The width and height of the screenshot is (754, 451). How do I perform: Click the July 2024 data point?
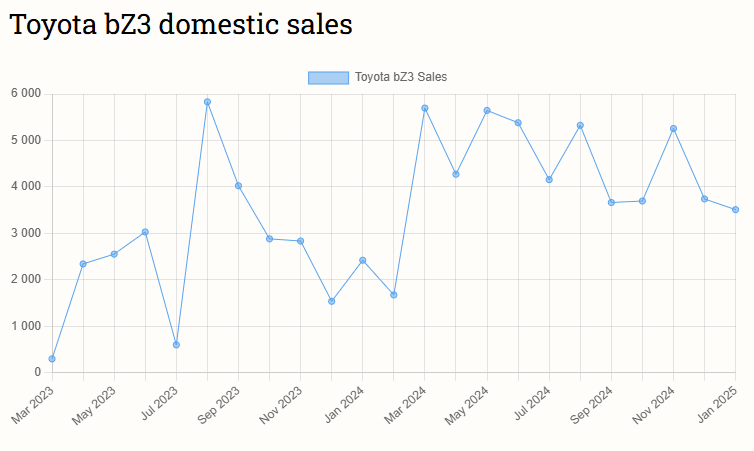(549, 180)
